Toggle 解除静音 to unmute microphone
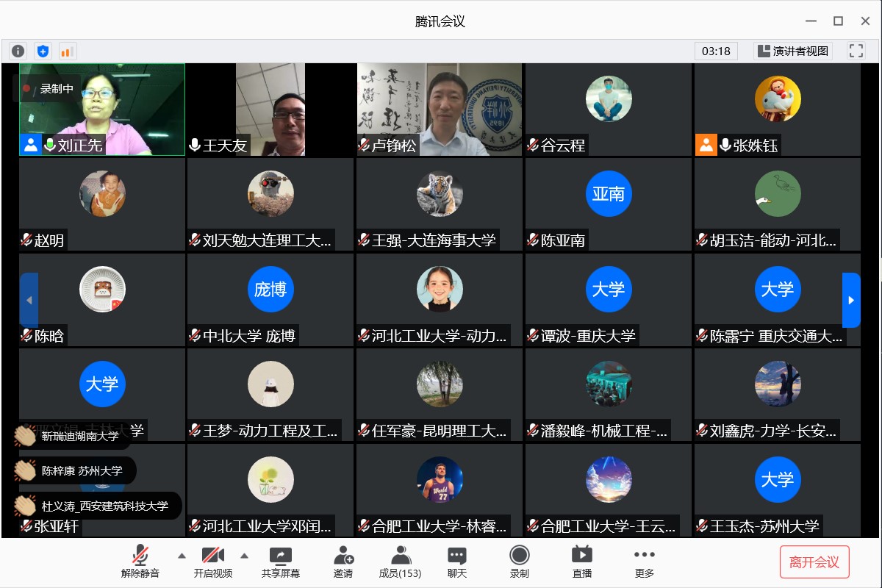 pyautogui.click(x=140, y=562)
